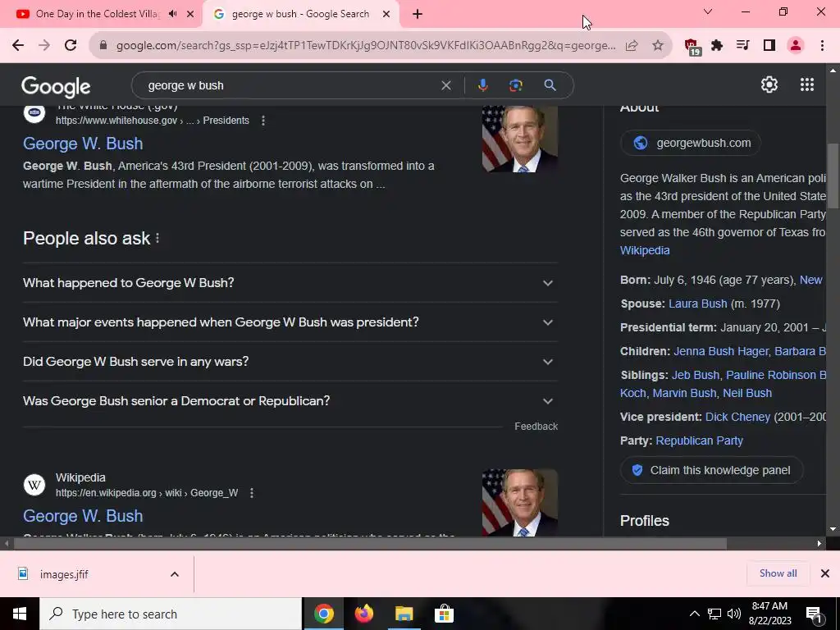
Task: Expand 'What major events happened when George W Bush was president?'
Action: point(290,322)
